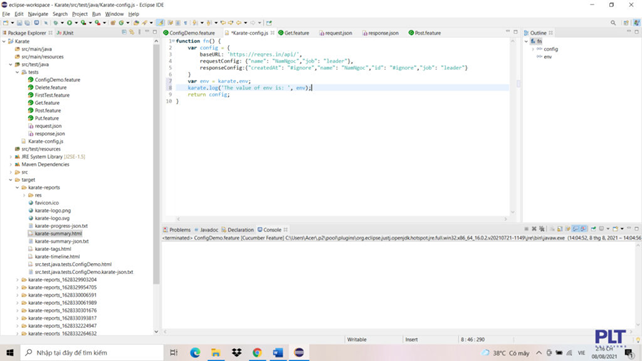The image size is (642, 361).
Task: Select Karate-config.js in Package Explorer
Action: [x=45, y=141]
